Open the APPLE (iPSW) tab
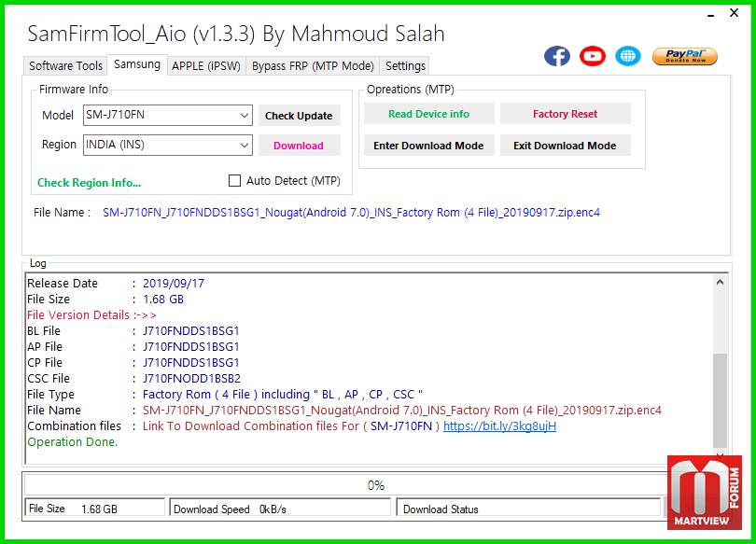Viewport: 756px width, 544px height. tap(206, 66)
